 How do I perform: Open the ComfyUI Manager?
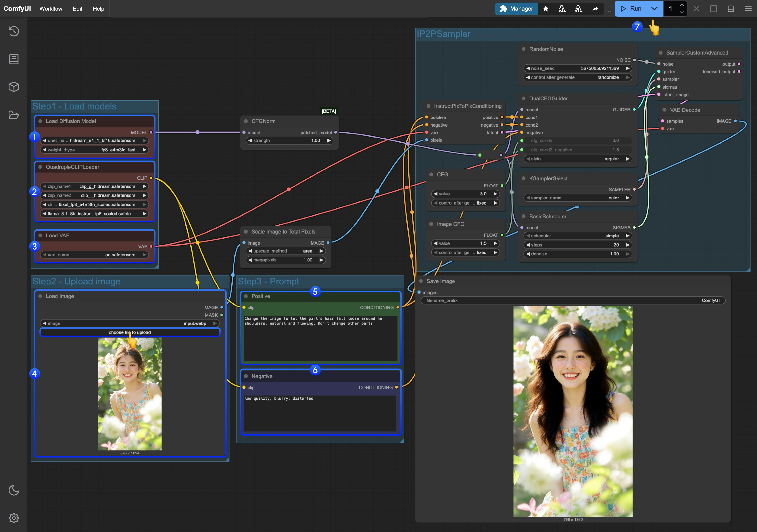pyautogui.click(x=516, y=9)
